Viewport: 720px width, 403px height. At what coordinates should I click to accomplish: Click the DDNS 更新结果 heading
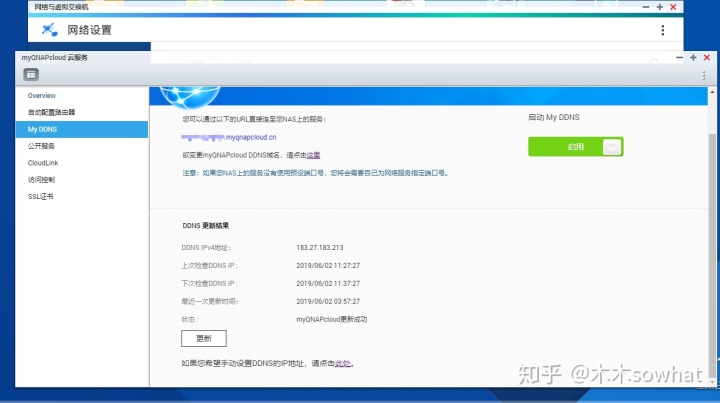[x=206, y=225]
